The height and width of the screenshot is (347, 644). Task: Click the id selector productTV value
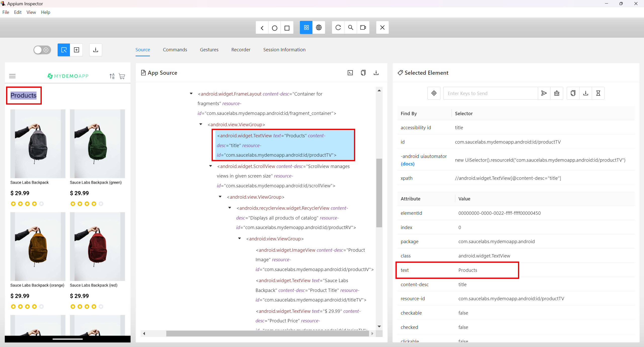point(508,142)
